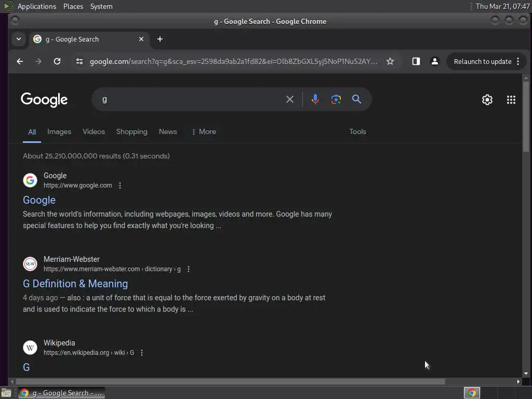Expand the More filters dropdown

(x=204, y=131)
